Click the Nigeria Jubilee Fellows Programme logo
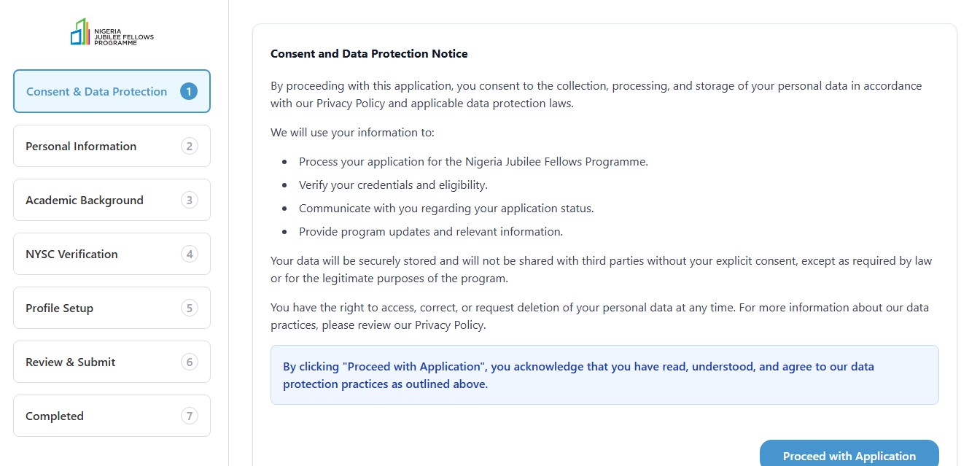 click(x=112, y=33)
